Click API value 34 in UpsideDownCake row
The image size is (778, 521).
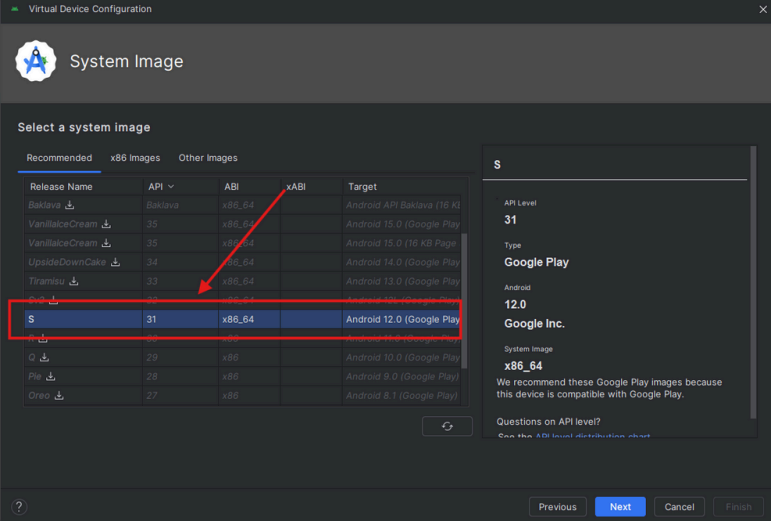coord(152,262)
